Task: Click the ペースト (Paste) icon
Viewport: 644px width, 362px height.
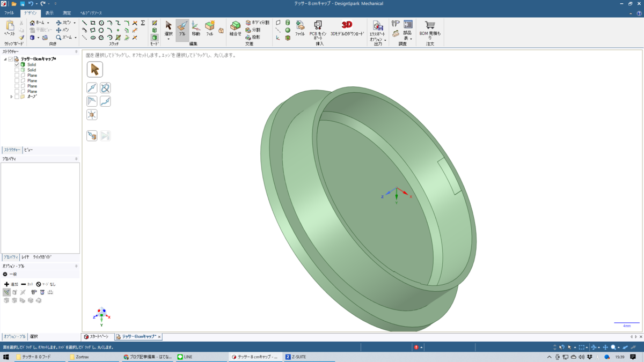Action: click(10, 28)
